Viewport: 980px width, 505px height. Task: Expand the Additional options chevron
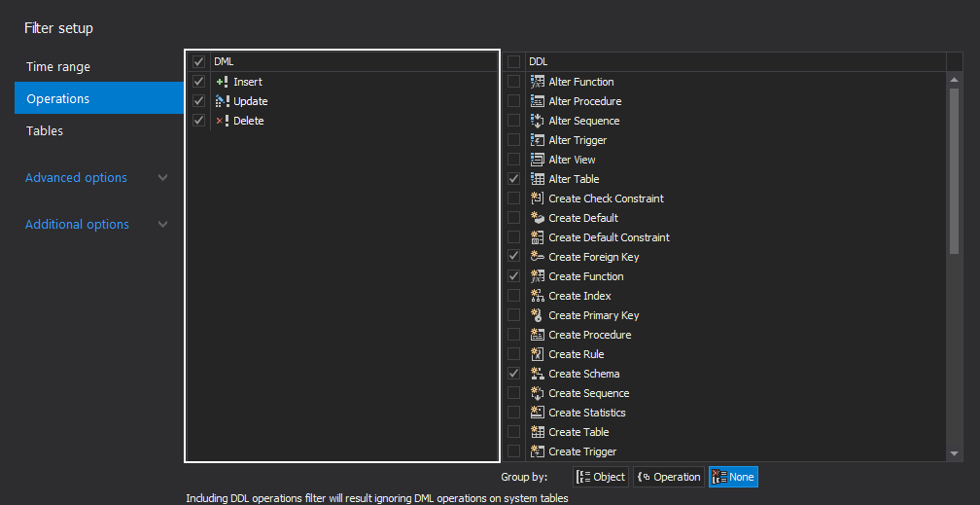(163, 224)
